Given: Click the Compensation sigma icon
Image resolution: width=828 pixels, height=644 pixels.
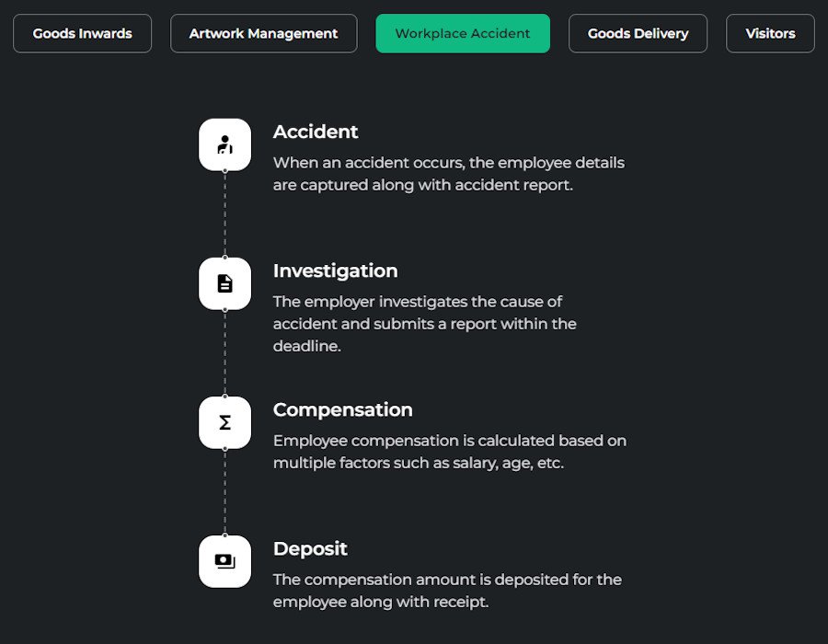Looking at the screenshot, I should [225, 422].
